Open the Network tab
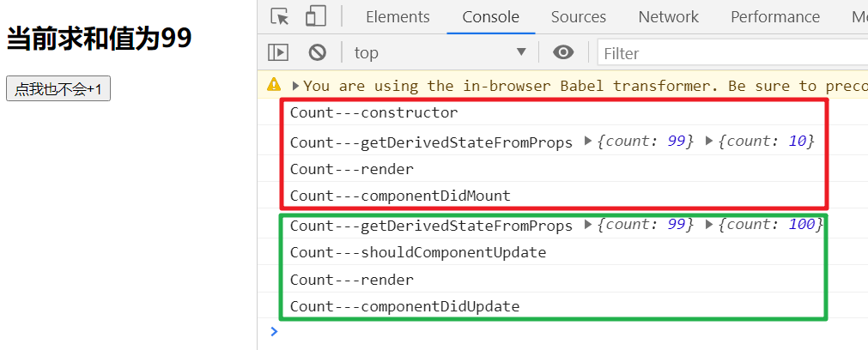 click(x=669, y=17)
